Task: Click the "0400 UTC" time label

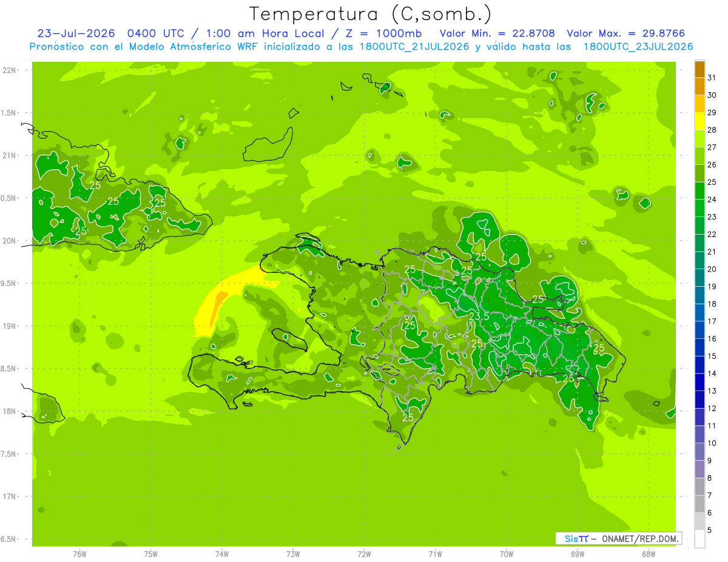Action: pyautogui.click(x=157, y=34)
